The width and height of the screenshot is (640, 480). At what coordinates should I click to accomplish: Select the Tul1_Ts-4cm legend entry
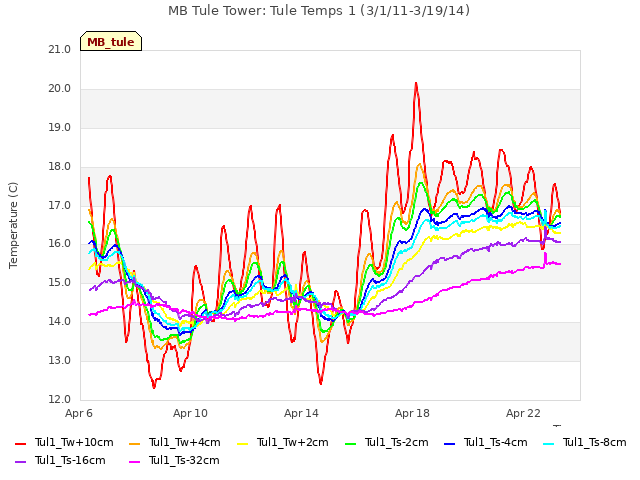point(486,442)
